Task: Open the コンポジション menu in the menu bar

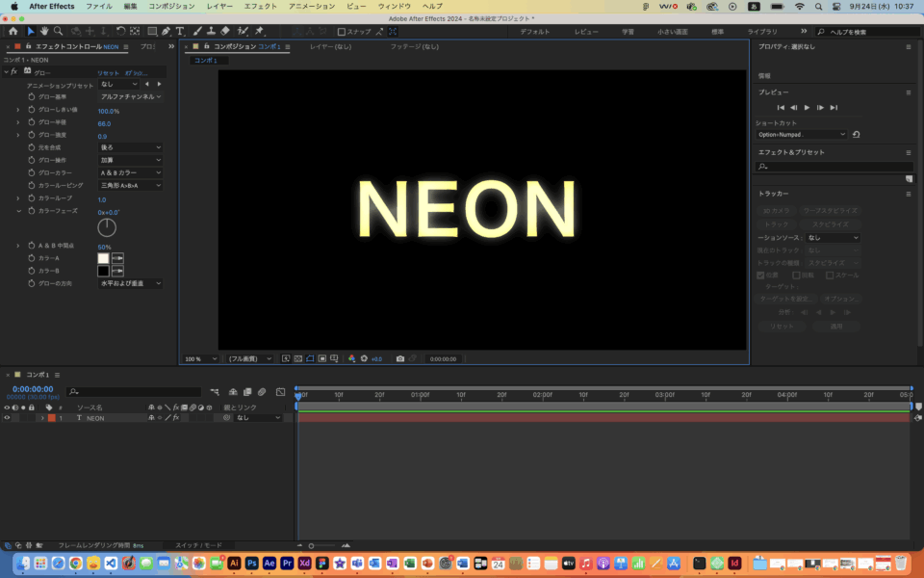Action: pos(172,6)
